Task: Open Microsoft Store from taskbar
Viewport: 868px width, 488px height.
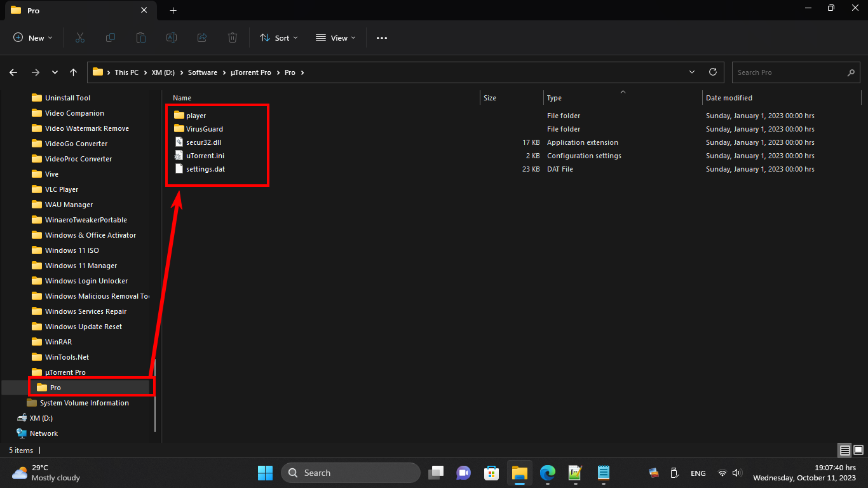Action: pos(491,473)
